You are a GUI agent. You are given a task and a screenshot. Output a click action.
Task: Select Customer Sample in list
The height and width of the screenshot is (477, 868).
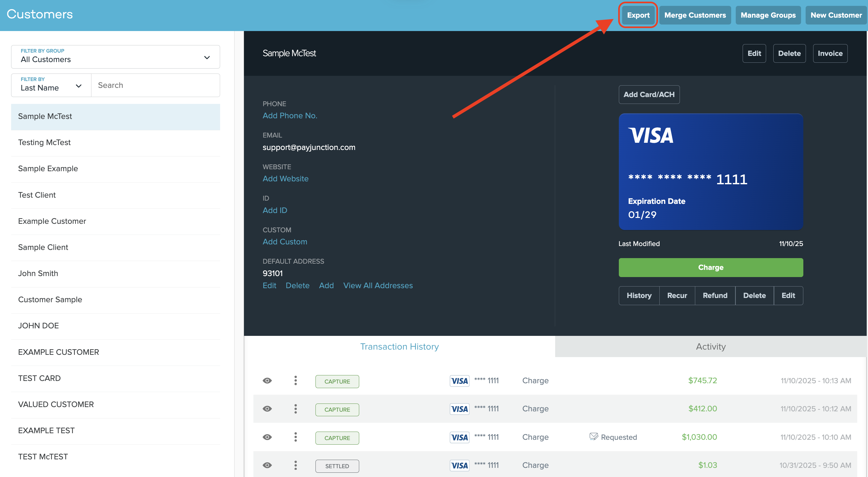pyautogui.click(x=116, y=300)
